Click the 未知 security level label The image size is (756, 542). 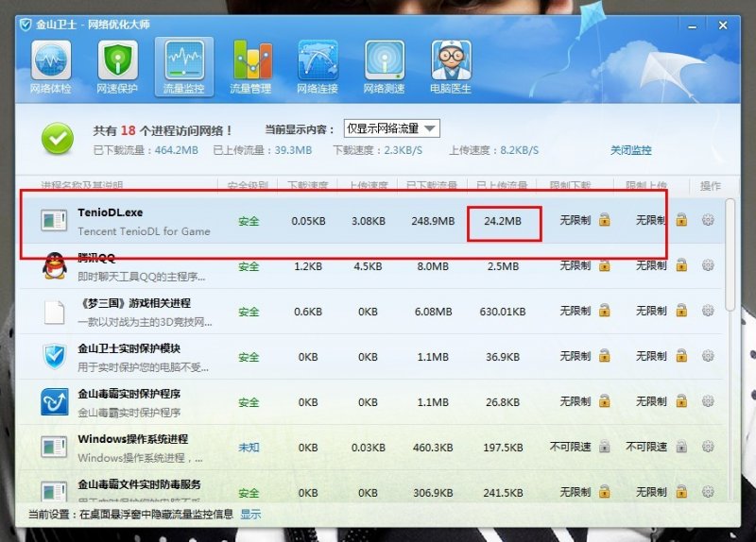point(249,447)
